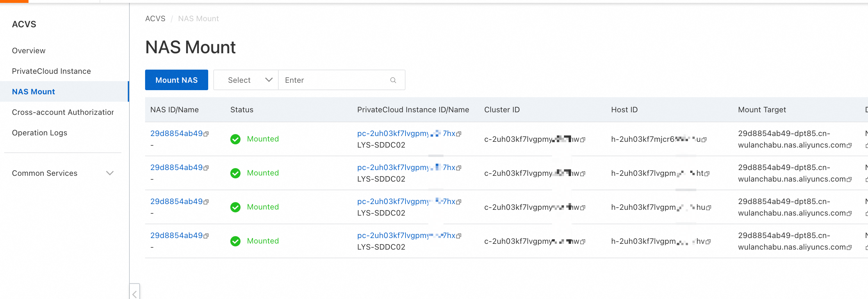Click the green Mounted status icon in row two
The width and height of the screenshot is (868, 299).
coord(235,173)
